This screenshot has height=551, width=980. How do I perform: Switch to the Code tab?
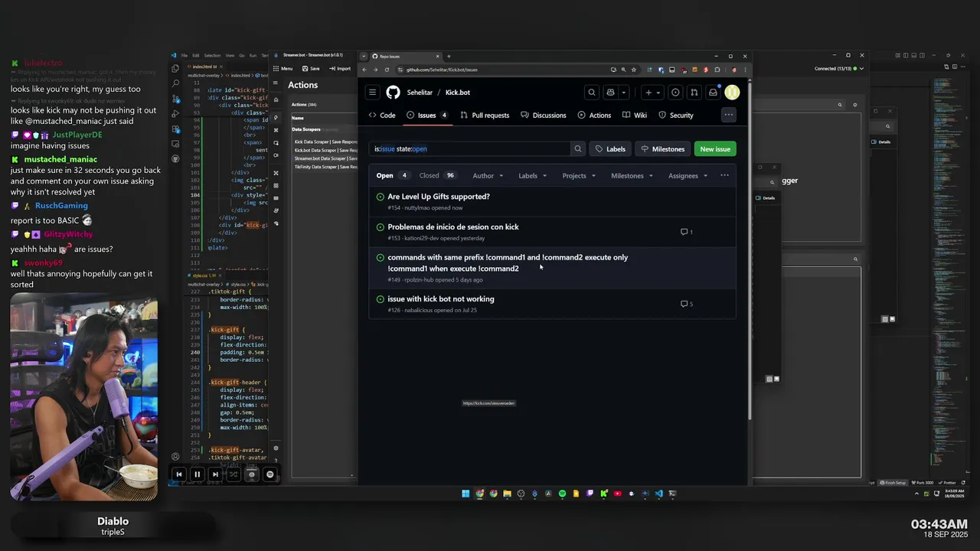382,116
